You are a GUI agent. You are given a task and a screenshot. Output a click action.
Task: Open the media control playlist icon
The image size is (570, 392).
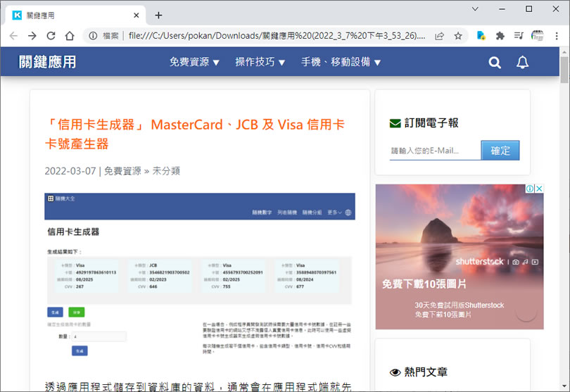point(519,36)
